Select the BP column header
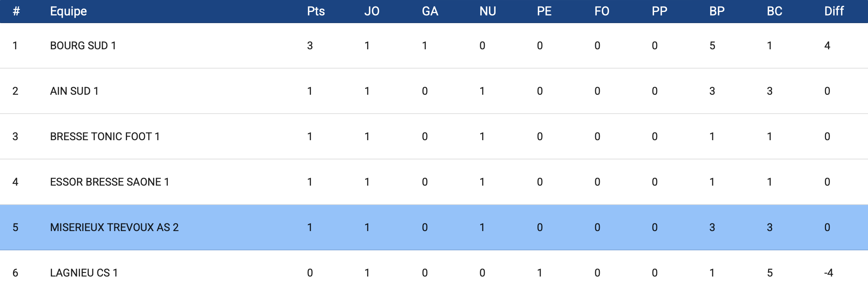This screenshot has height=295, width=868. tap(717, 11)
